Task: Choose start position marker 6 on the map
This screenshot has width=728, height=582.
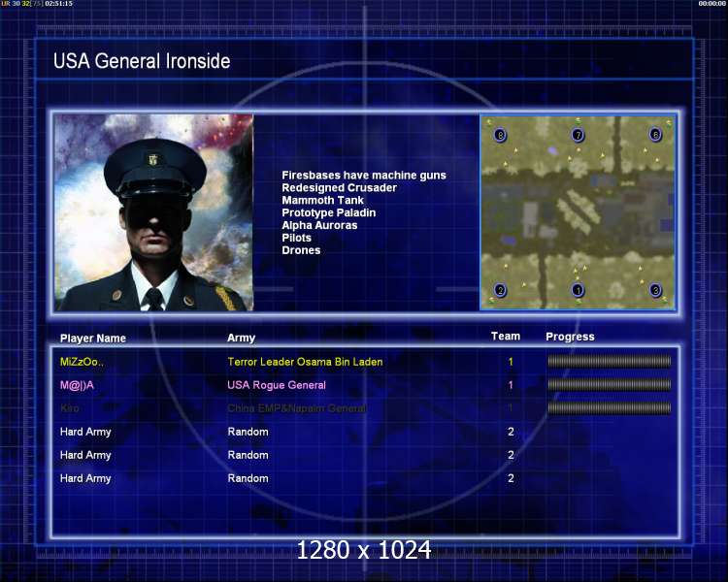Action: (655, 135)
